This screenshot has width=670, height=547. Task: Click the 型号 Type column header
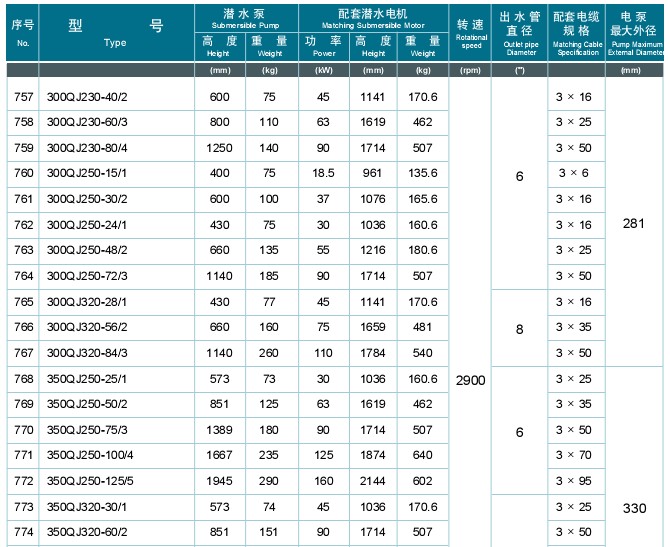pyautogui.click(x=115, y=32)
